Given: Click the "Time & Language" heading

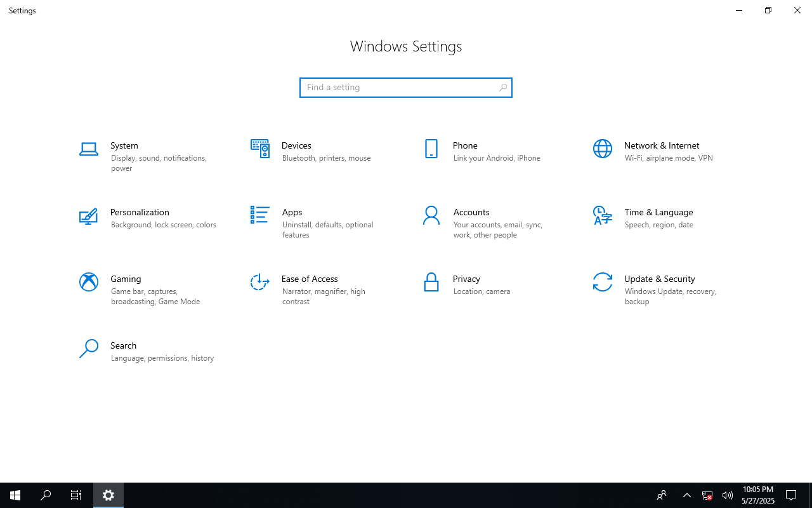Looking at the screenshot, I should click(658, 212).
